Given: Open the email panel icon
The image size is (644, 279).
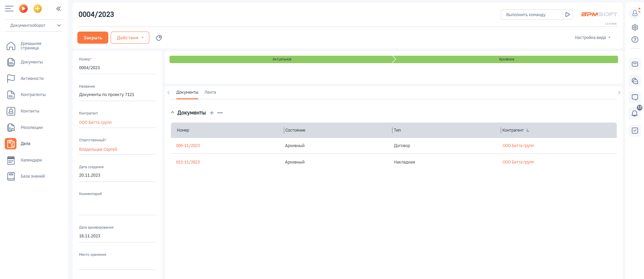Looking at the screenshot, I should pos(635,64).
